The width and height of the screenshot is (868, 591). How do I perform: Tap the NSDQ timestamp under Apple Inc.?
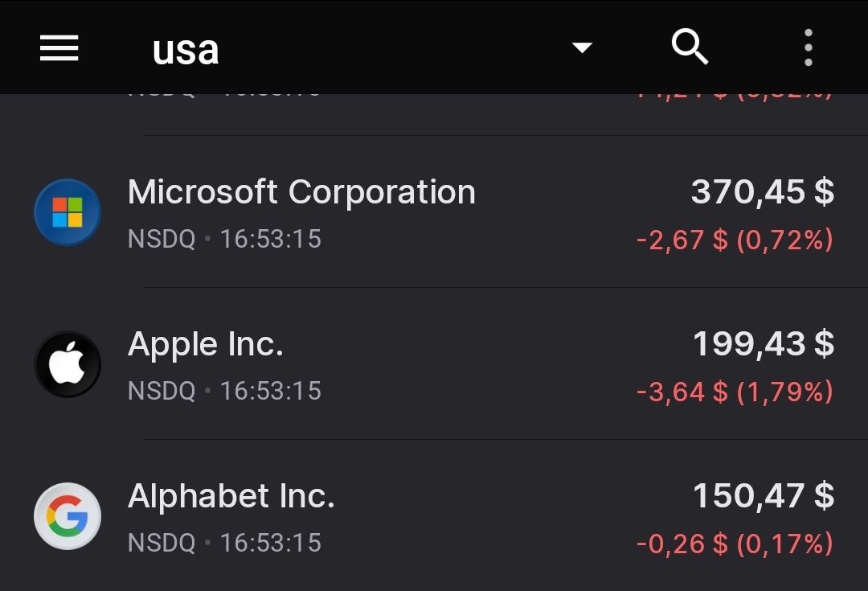tap(224, 392)
